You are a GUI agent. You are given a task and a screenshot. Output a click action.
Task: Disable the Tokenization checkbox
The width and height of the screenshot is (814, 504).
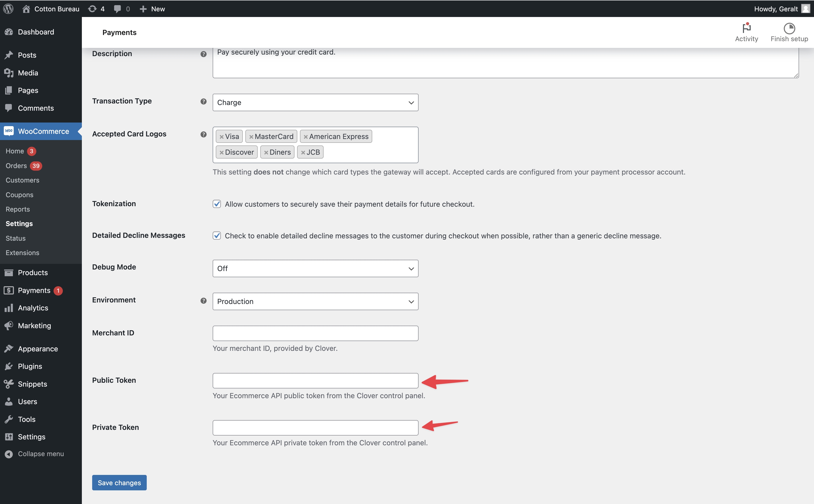(217, 204)
